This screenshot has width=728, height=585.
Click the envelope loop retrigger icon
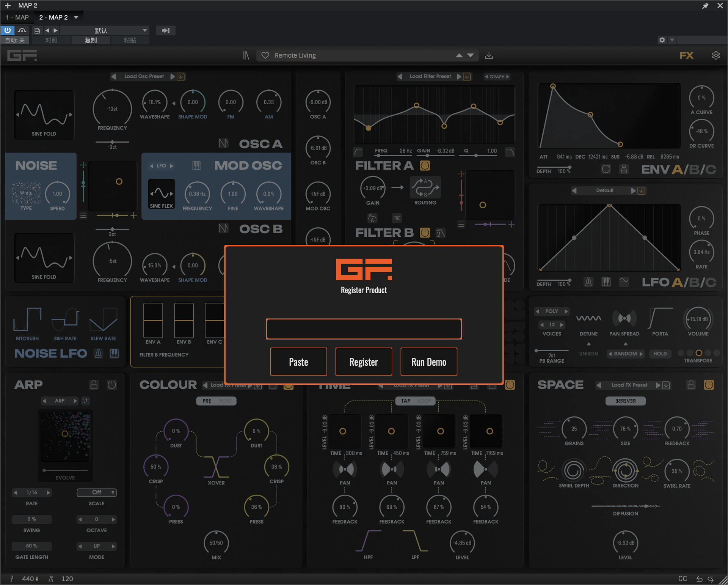click(x=606, y=169)
